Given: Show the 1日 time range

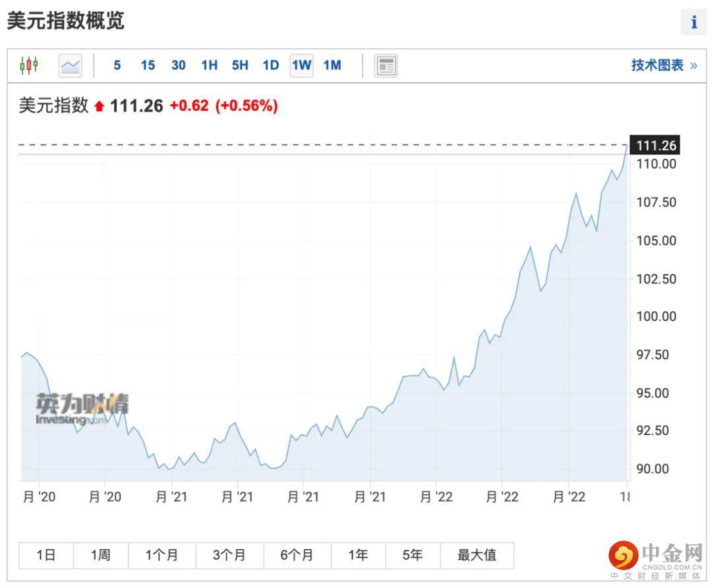Looking at the screenshot, I should tap(46, 555).
